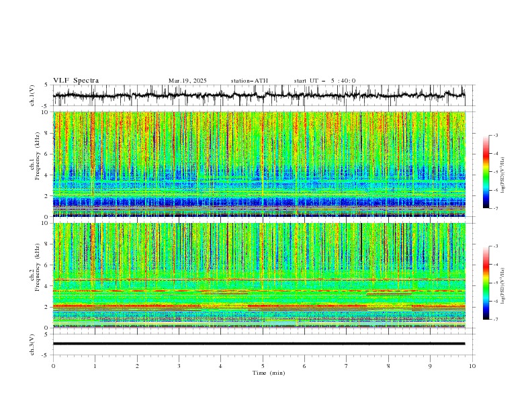Click the '9' tick on the time axis
This screenshot has height=411, width=532.
(430, 366)
